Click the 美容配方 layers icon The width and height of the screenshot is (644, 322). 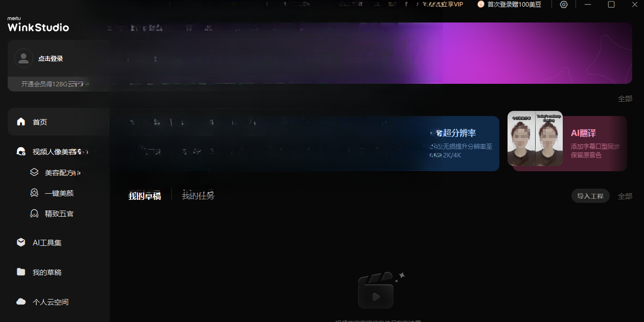click(x=34, y=172)
